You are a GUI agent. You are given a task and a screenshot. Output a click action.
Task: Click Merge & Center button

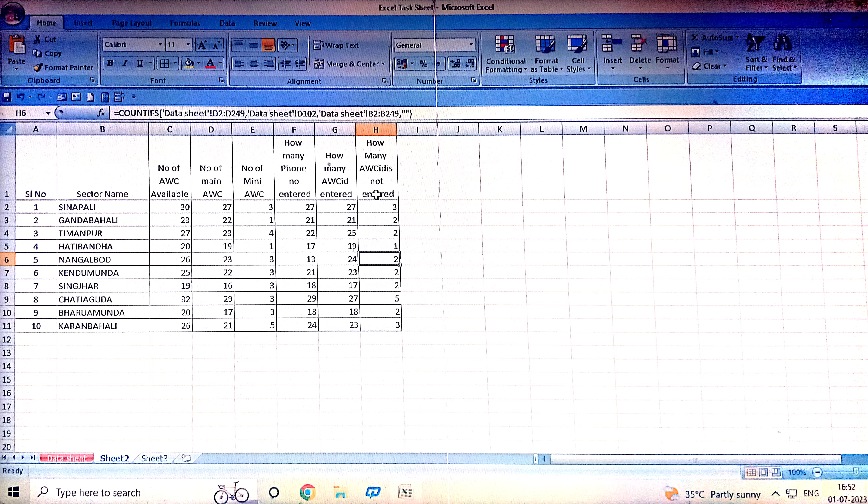click(348, 64)
